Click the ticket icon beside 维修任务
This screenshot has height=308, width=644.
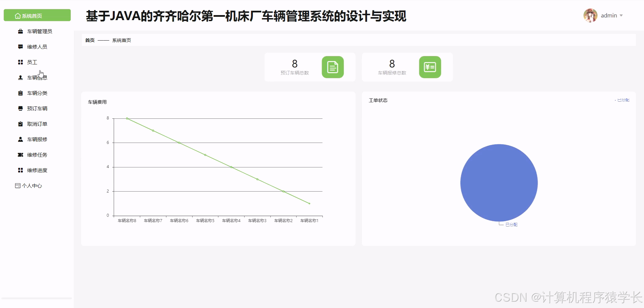(x=20, y=155)
